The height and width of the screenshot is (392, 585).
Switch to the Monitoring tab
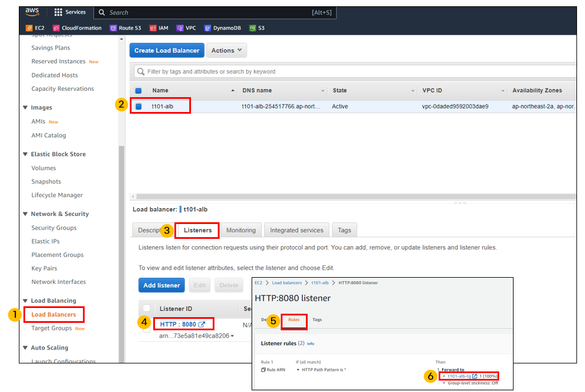[241, 230]
